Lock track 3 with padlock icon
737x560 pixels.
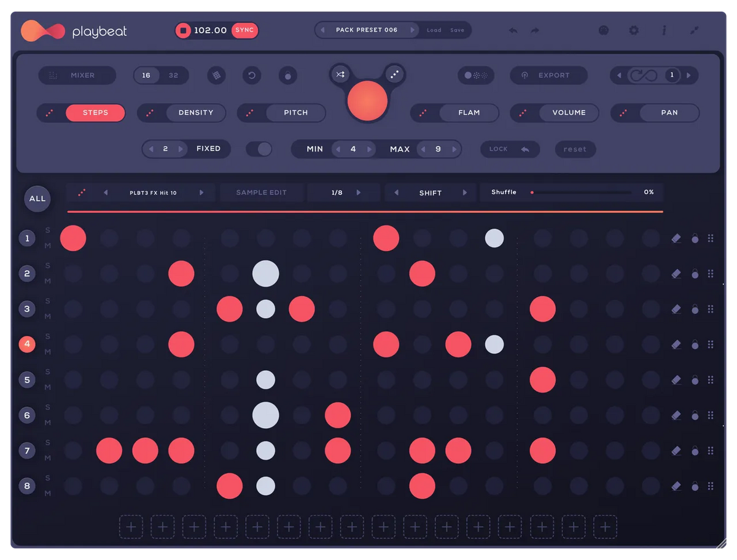tap(695, 309)
